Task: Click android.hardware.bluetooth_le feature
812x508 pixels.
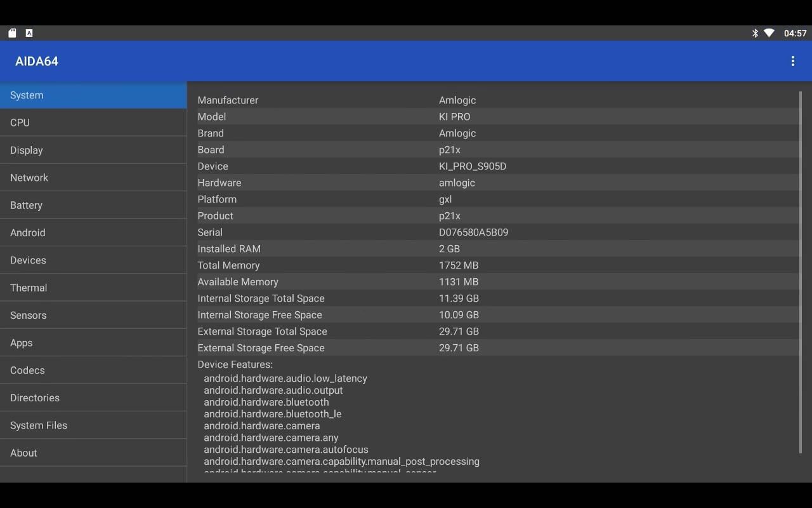Action: pos(273,414)
